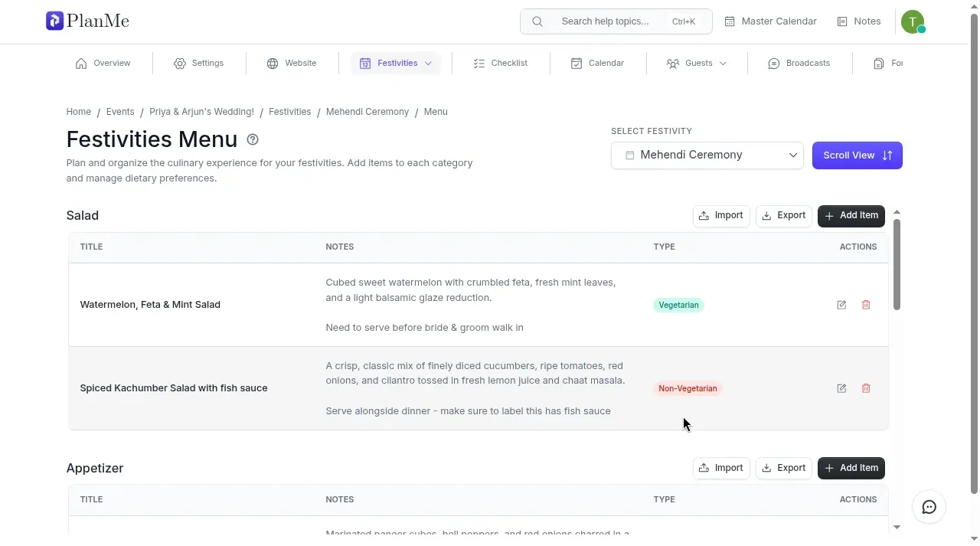Open the Broadcasts tab
This screenshot has height=546, width=980.
tap(799, 64)
